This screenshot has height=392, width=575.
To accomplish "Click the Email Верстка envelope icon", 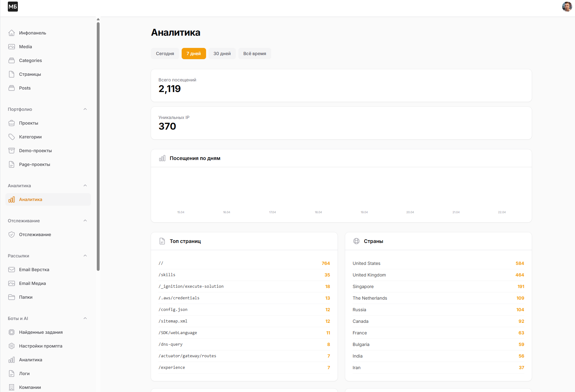I will [12, 270].
